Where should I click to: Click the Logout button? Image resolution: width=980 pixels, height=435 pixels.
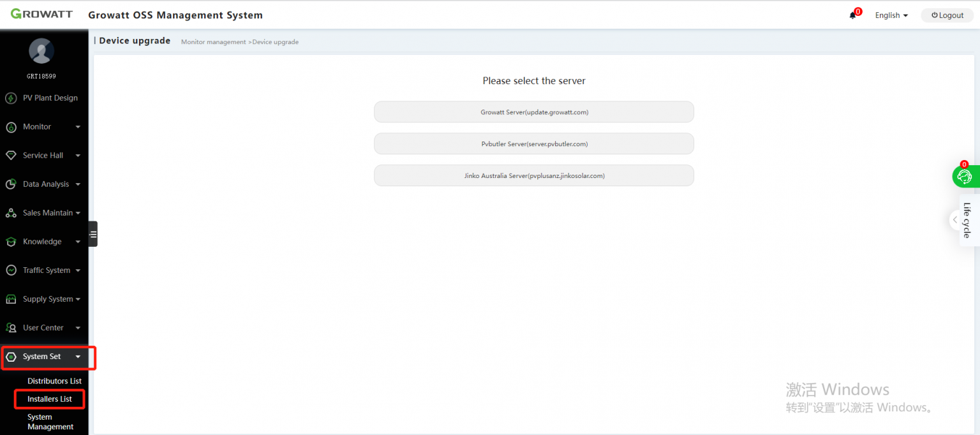coord(947,15)
